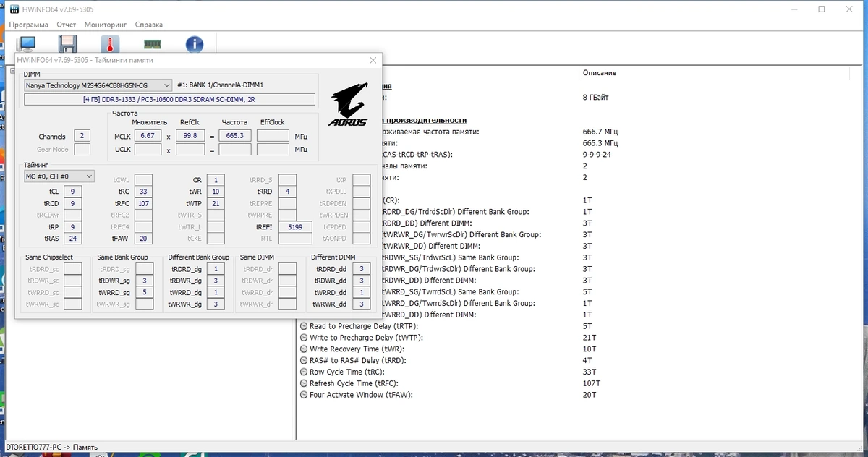The image size is (868, 457).
Task: Expand the MC #0, CH #0 dropdown
Action: tap(59, 176)
